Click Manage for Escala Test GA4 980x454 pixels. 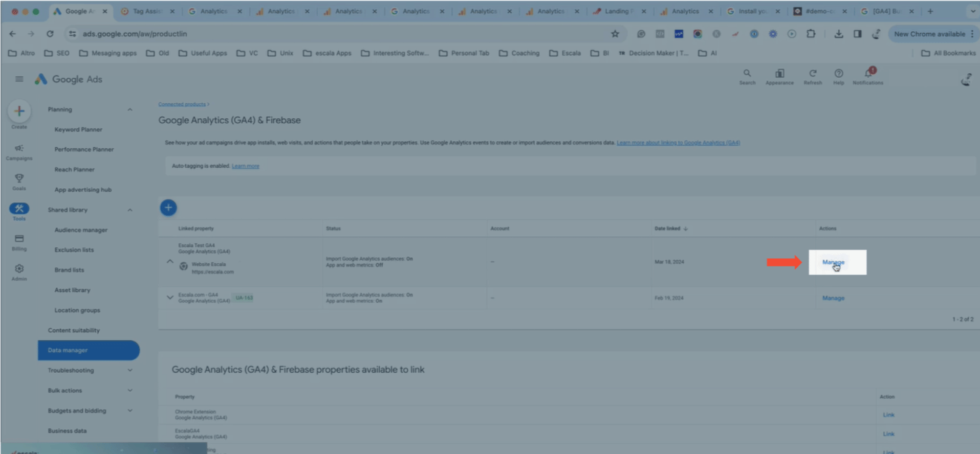(833, 262)
